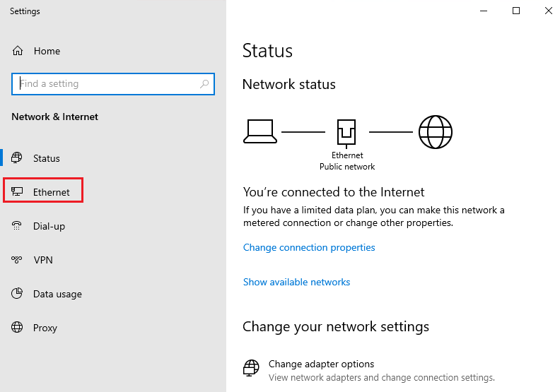Open the Data usage page

pos(57,294)
